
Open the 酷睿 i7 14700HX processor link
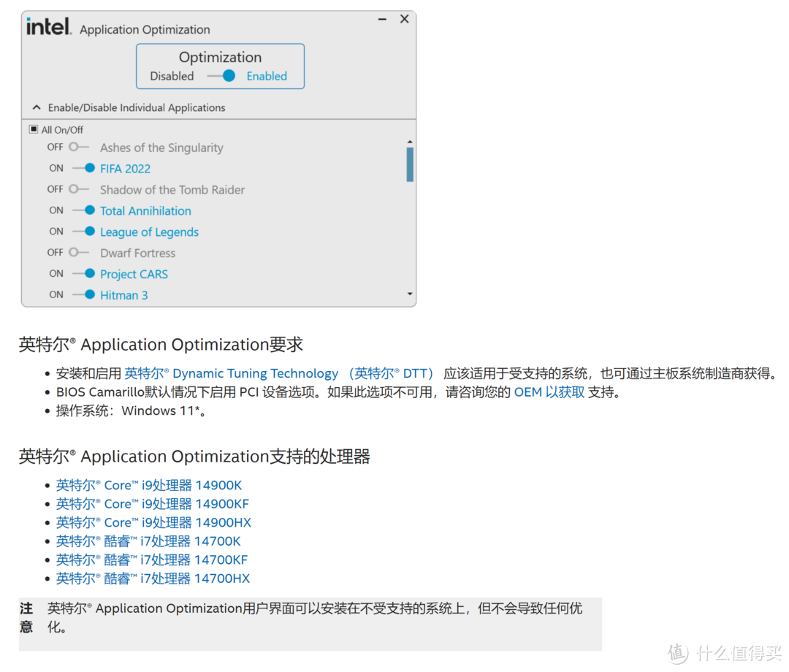click(x=153, y=579)
